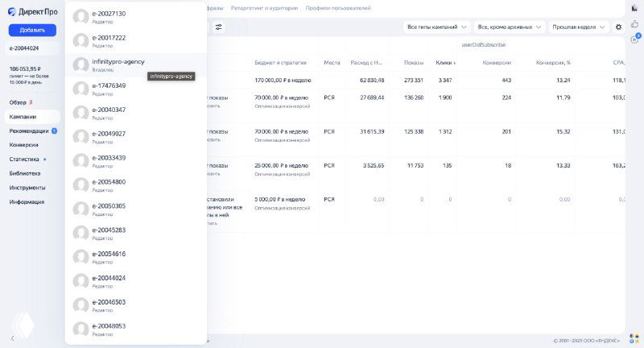Open the 'Все, кроме архивных' filter dropdown

point(510,27)
